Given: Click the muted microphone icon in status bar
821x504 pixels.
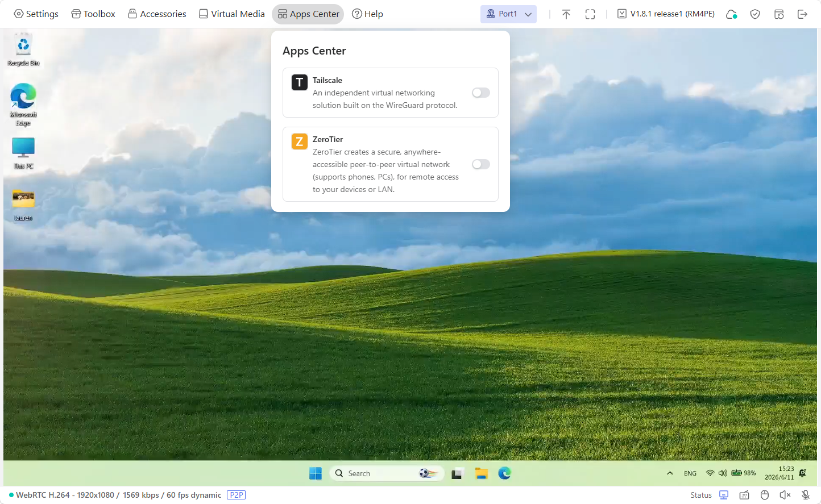Looking at the screenshot, I should pyautogui.click(x=806, y=495).
